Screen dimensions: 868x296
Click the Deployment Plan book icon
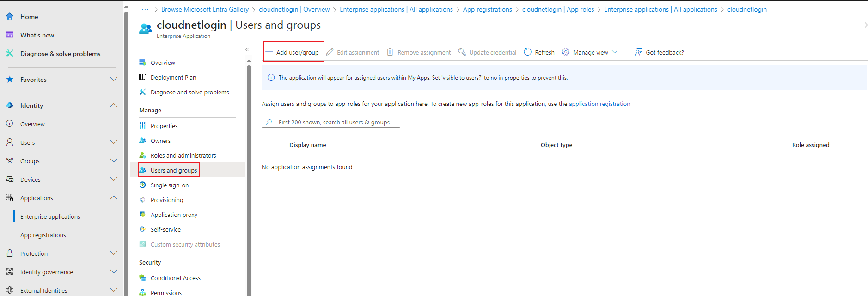[x=143, y=77]
